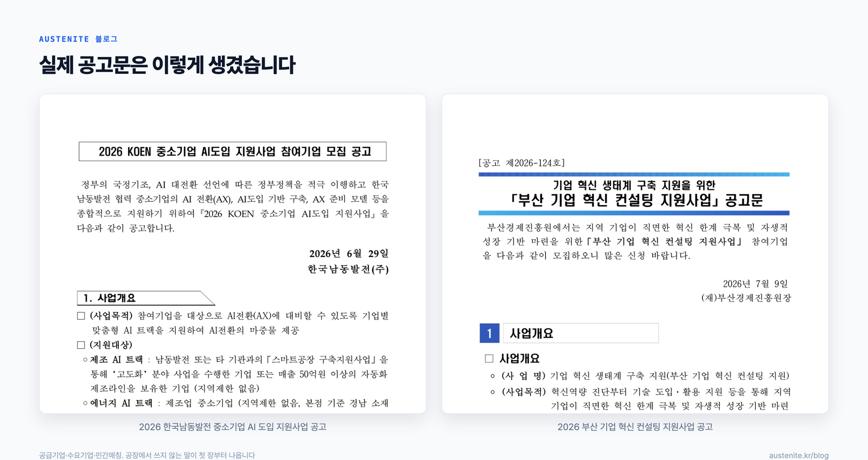Click the paragraph line starting 정부의 국정기조

pyautogui.click(x=235, y=185)
